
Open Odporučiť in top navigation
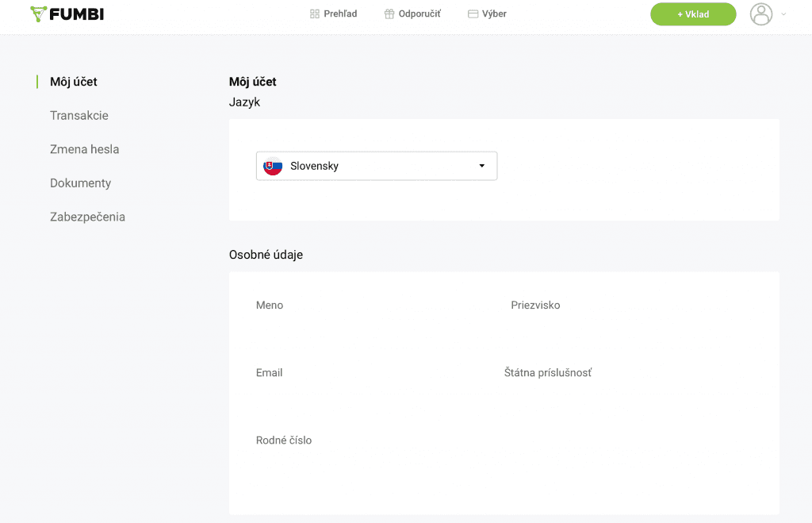[419, 13]
